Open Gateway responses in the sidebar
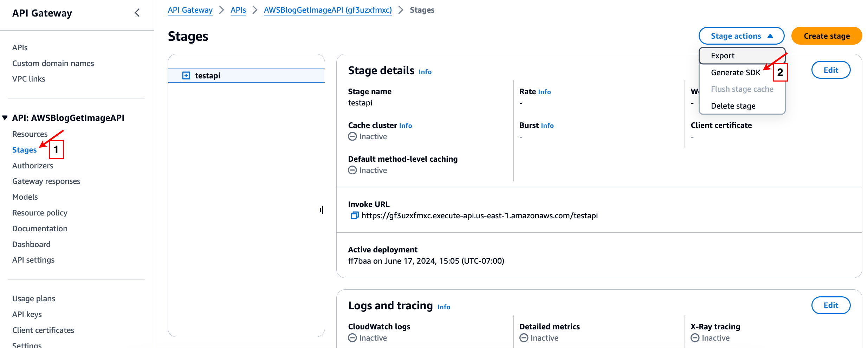Image resolution: width=868 pixels, height=348 pixels. 46,181
